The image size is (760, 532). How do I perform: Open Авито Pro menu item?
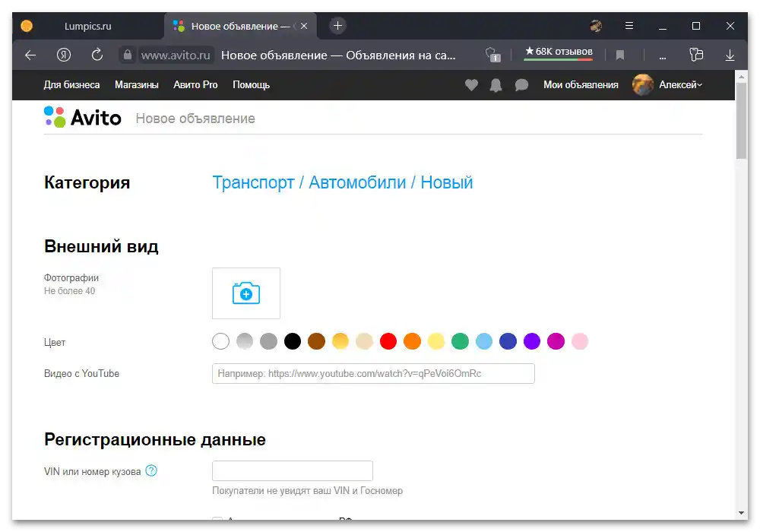[x=195, y=85]
